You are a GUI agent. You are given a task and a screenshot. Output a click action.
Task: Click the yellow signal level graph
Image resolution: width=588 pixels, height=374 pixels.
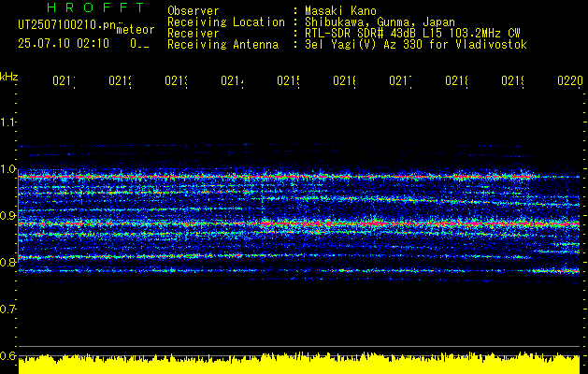pos(299,363)
